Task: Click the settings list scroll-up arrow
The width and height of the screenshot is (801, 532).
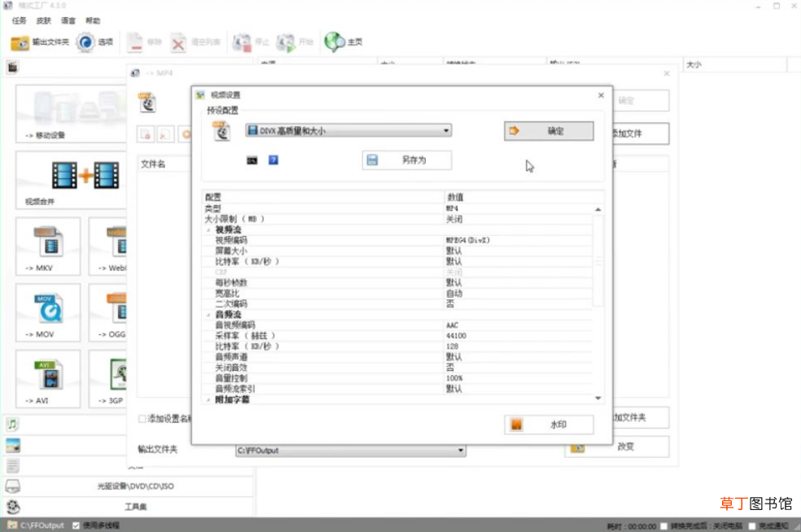Action: tap(597, 209)
